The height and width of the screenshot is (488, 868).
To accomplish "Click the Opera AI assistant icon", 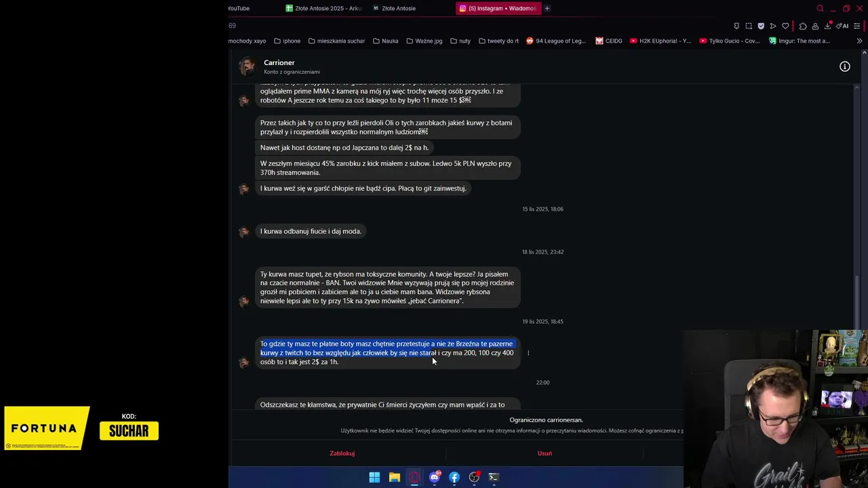I will (x=842, y=26).
